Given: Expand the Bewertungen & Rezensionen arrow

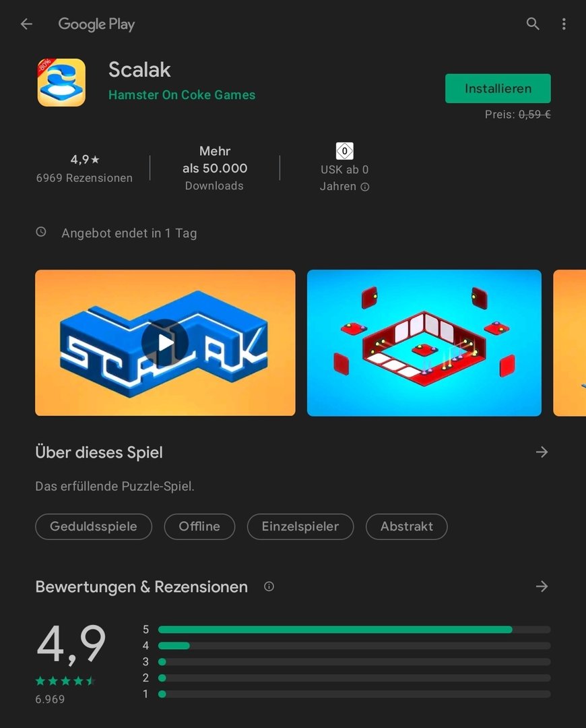Looking at the screenshot, I should coord(542,586).
